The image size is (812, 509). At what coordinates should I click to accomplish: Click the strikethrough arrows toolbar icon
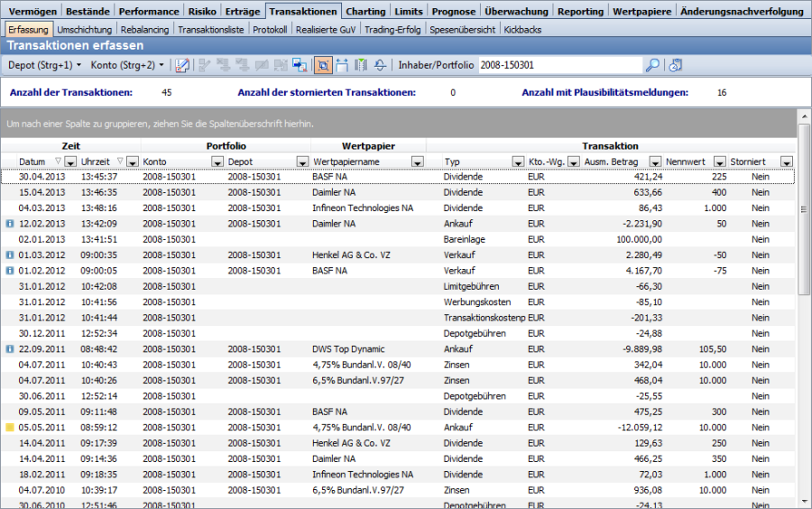pyautogui.click(x=380, y=65)
